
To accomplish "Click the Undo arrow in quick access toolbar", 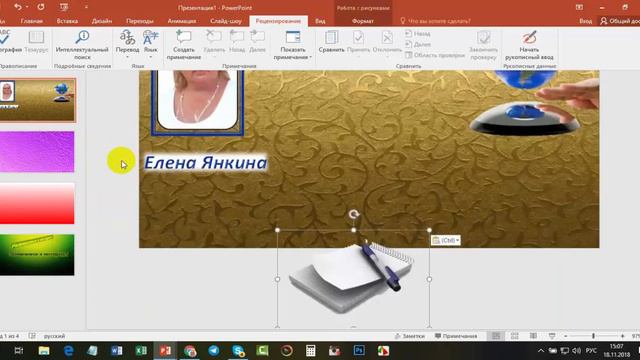I will click(18, 7).
